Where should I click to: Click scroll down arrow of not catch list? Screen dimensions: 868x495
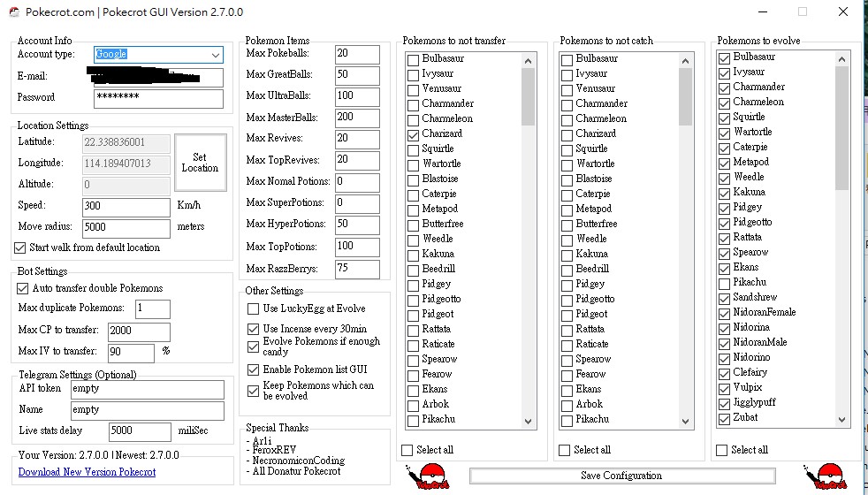coord(685,422)
